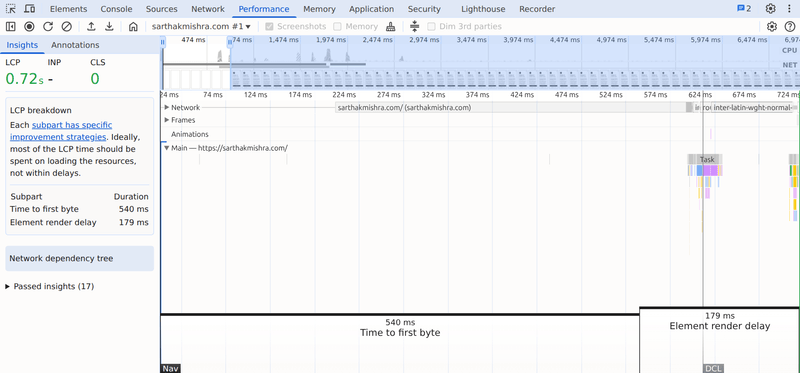The width and height of the screenshot is (800, 373).
Task: Download the trace file icon
Action: pos(109,27)
